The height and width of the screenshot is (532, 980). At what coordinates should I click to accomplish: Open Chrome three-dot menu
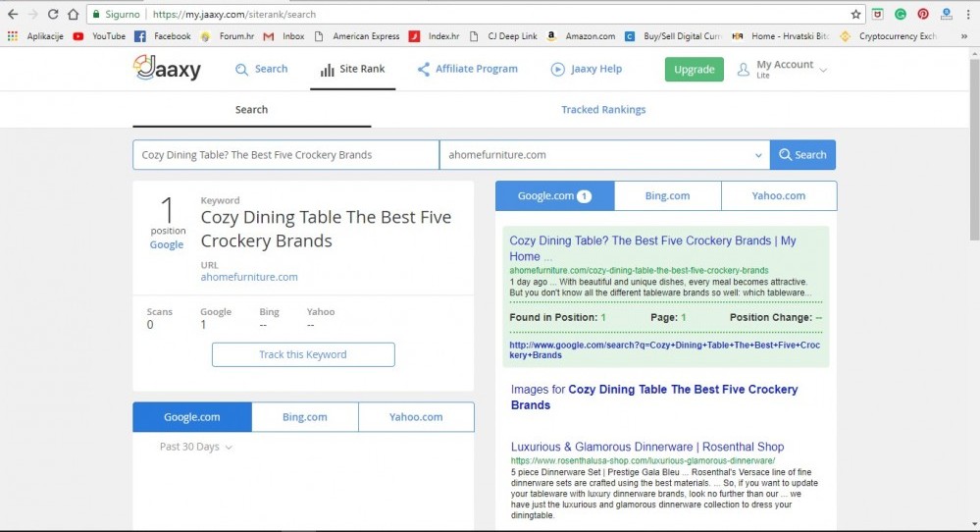(967, 14)
